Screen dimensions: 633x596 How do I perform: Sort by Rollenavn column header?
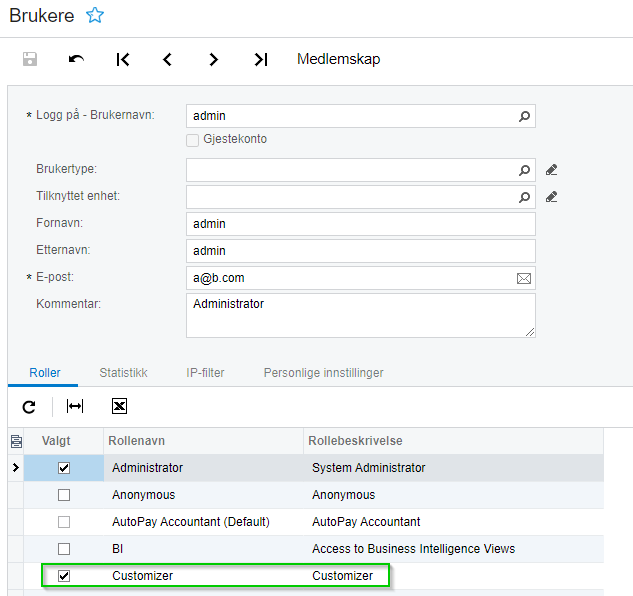tap(203, 441)
